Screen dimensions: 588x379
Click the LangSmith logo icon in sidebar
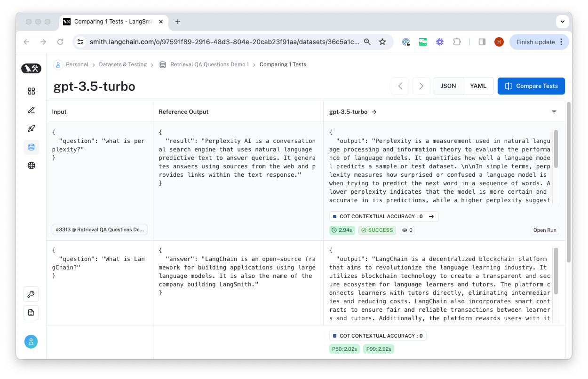pos(32,69)
